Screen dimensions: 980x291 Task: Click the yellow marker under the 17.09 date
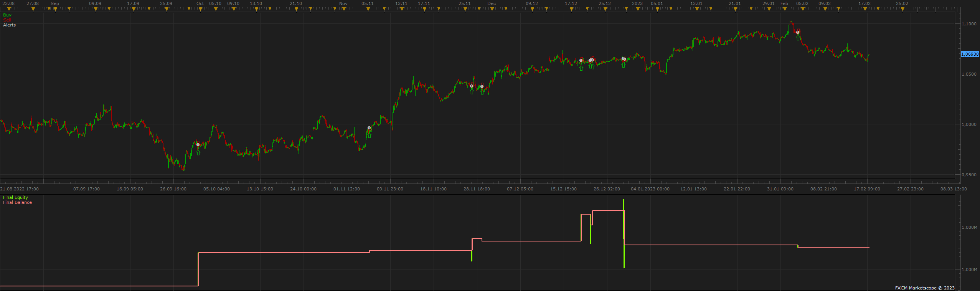(133, 9)
